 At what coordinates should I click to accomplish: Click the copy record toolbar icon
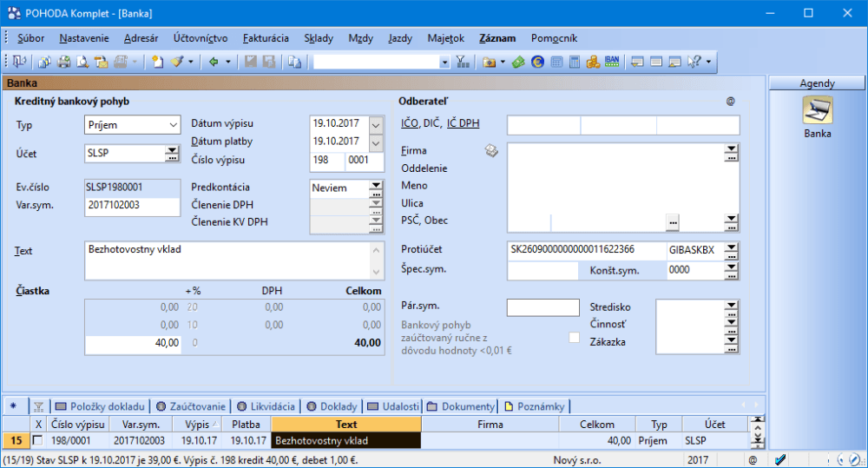[x=294, y=62]
